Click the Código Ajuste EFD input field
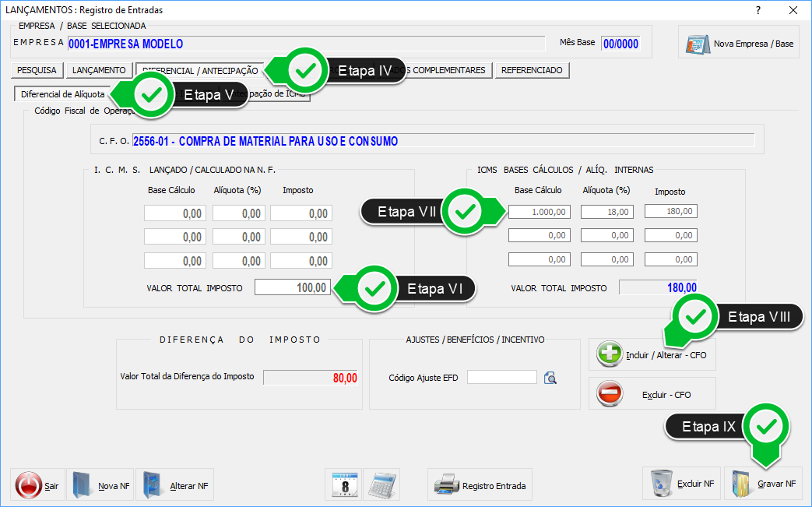The height and width of the screenshot is (507, 812). point(502,378)
